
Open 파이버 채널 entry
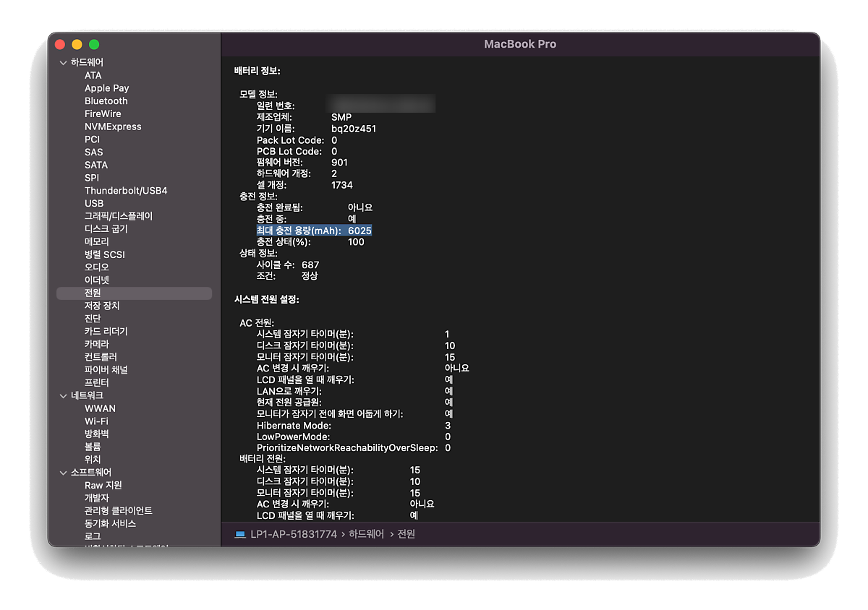(x=106, y=370)
